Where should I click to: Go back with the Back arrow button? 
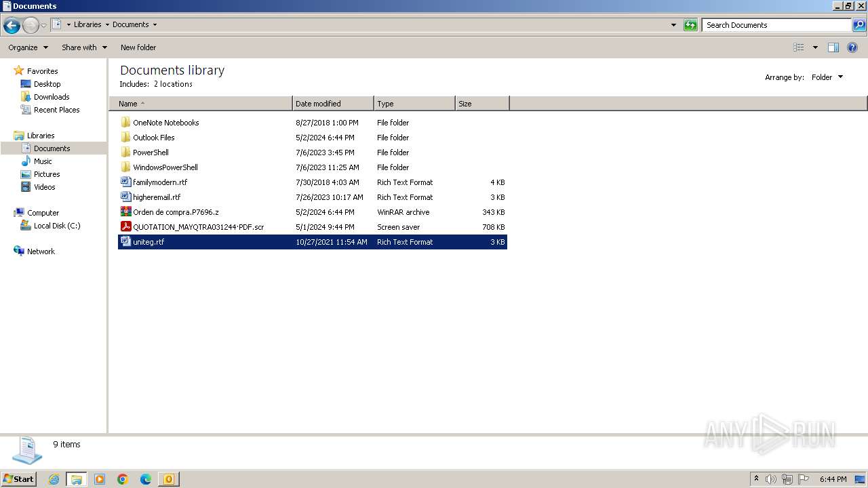point(12,26)
